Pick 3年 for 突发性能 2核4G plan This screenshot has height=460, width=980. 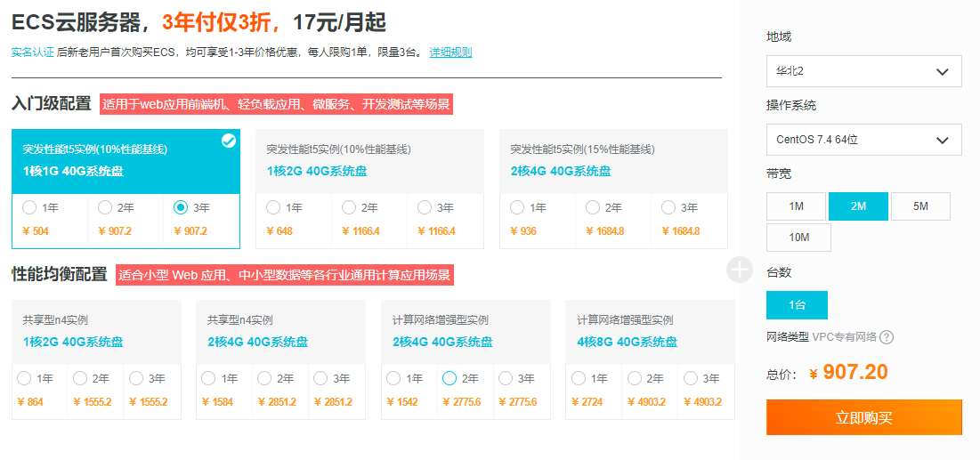(x=668, y=207)
